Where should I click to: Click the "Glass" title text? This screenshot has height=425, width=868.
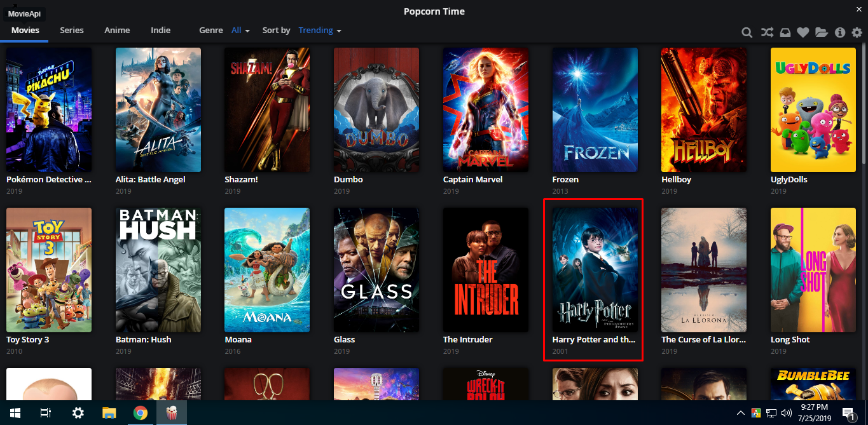[x=345, y=340]
